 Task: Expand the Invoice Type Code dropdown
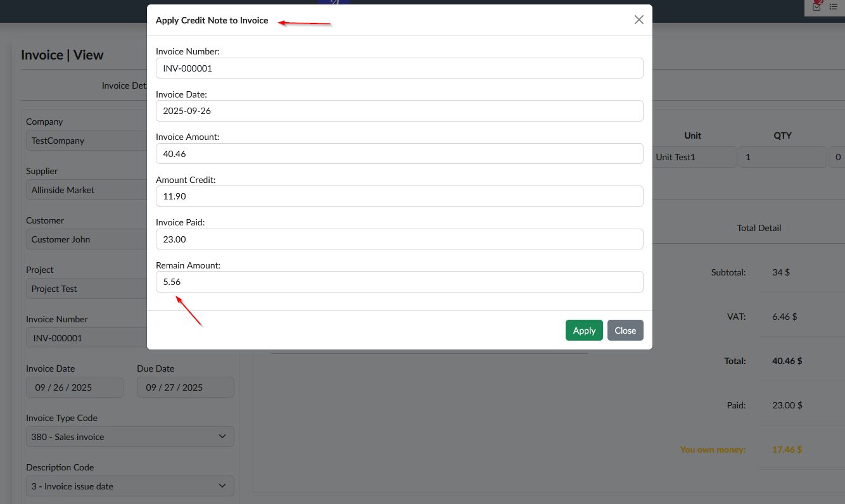[130, 437]
